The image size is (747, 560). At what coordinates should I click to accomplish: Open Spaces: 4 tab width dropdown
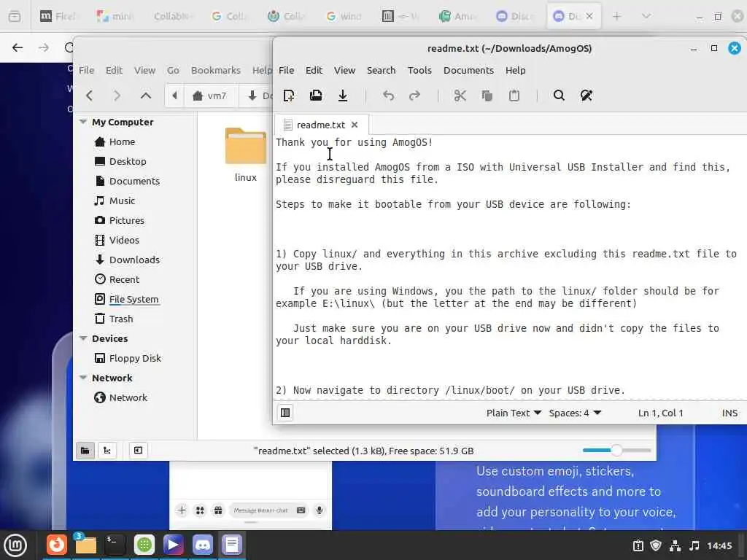point(575,413)
